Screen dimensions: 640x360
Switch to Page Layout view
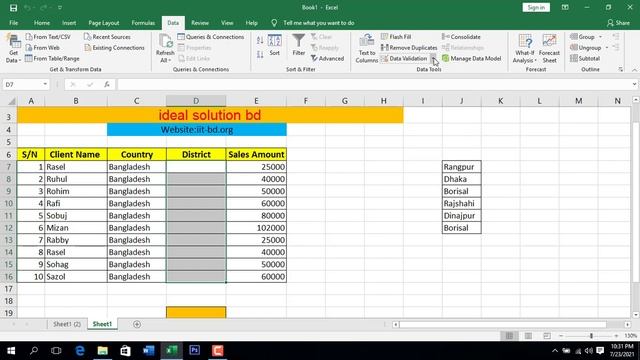[x=528, y=336]
